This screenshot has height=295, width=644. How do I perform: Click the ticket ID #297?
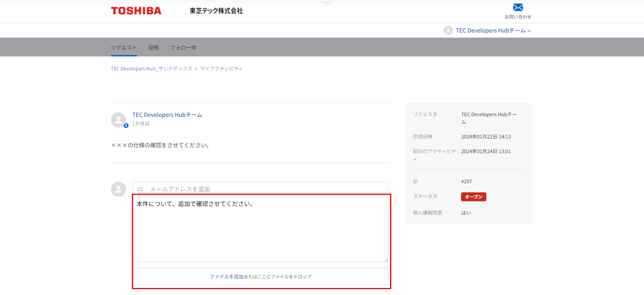[x=466, y=182]
